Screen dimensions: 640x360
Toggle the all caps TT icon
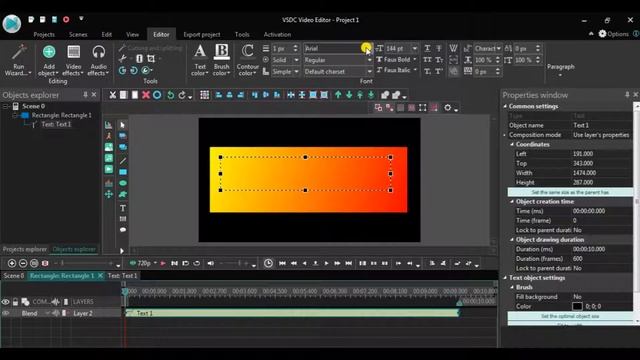(427, 60)
